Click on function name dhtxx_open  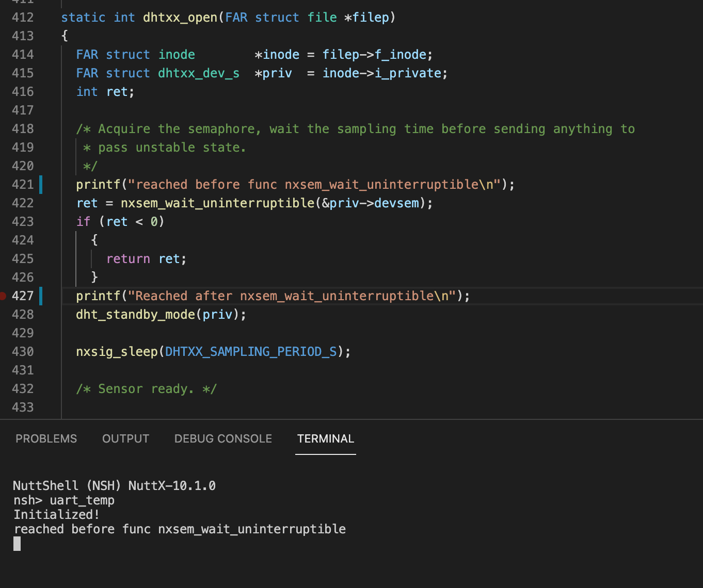pyautogui.click(x=180, y=18)
